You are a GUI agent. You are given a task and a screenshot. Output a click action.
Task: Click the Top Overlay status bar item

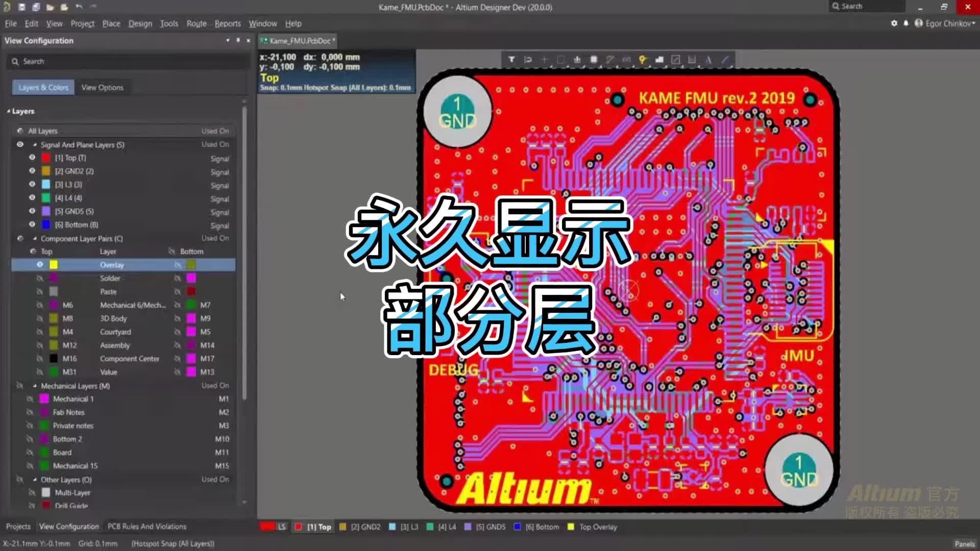click(592, 527)
